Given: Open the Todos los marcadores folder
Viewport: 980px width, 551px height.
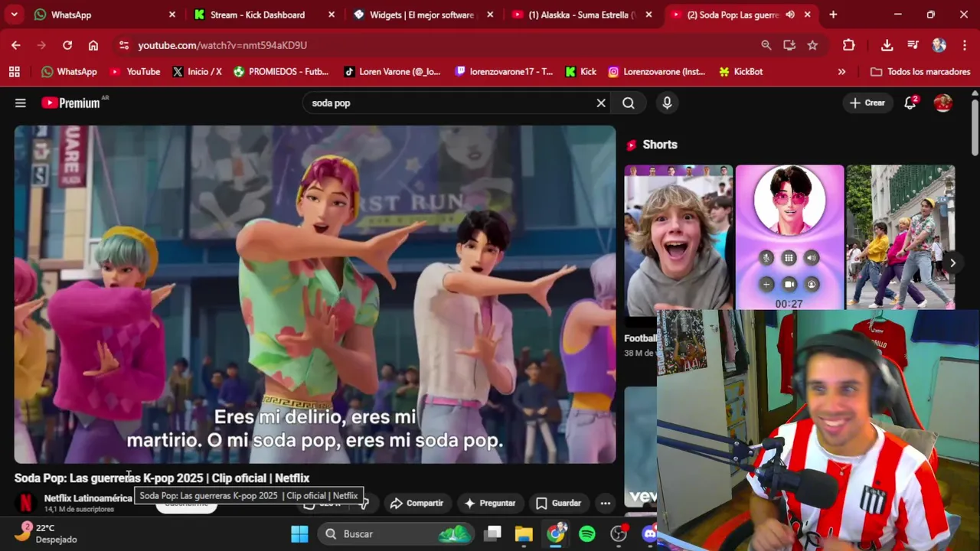Looking at the screenshot, I should (x=920, y=71).
